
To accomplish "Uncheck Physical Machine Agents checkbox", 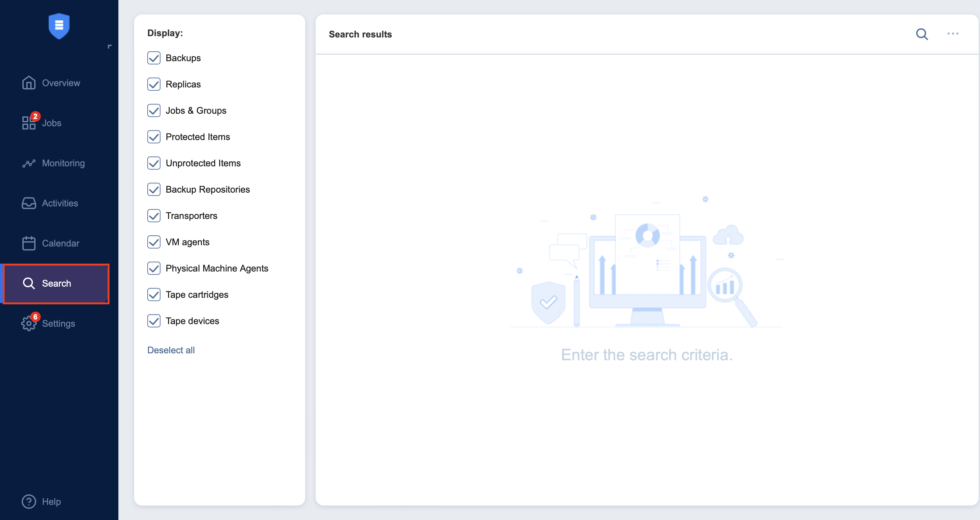I will coord(154,268).
